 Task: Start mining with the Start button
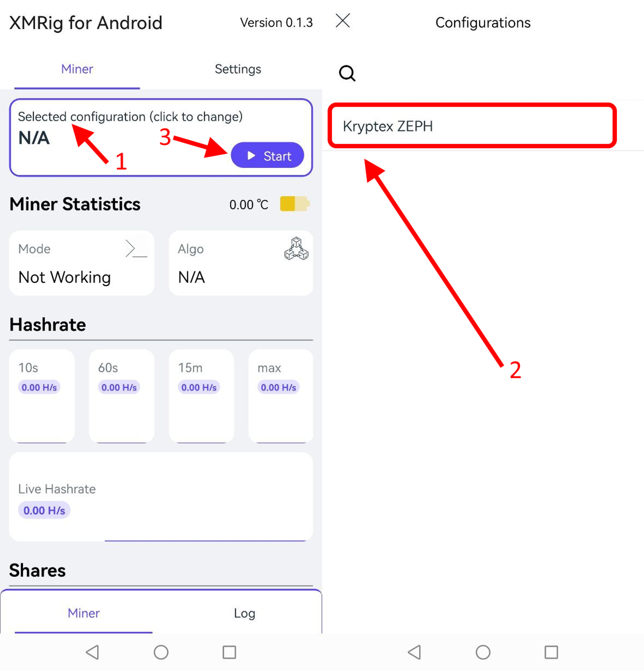coord(267,155)
